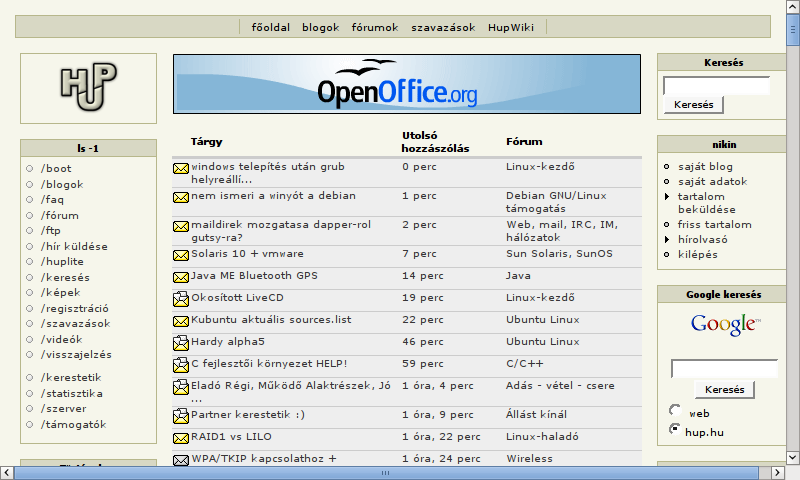The width and height of the screenshot is (800, 480).
Task: Open the /videók sidebar link
Action: click(x=61, y=340)
